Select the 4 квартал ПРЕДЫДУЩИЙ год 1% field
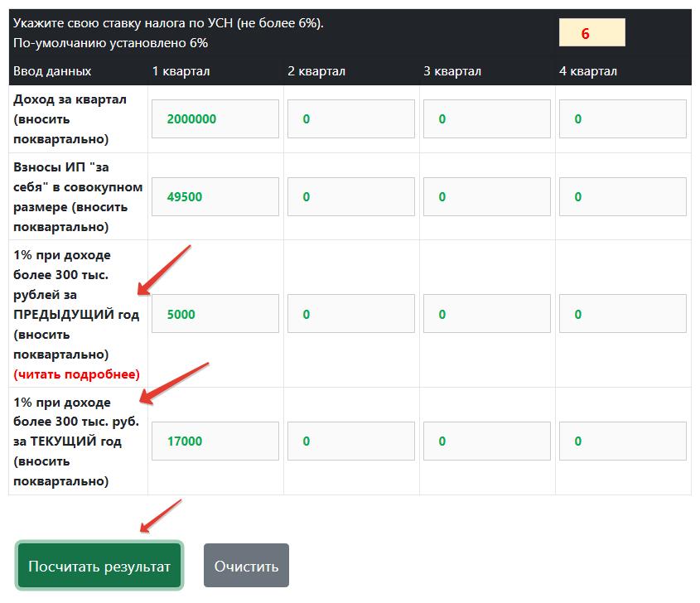Image resolution: width=700 pixels, height=603 pixels. tap(623, 314)
